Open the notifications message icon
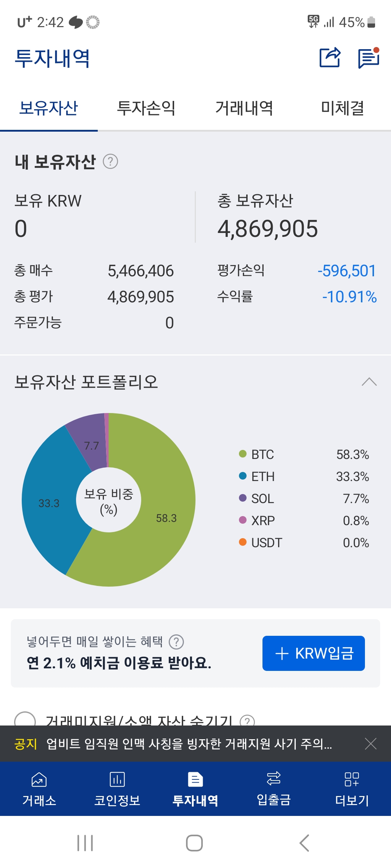The image size is (391, 868). click(x=369, y=58)
